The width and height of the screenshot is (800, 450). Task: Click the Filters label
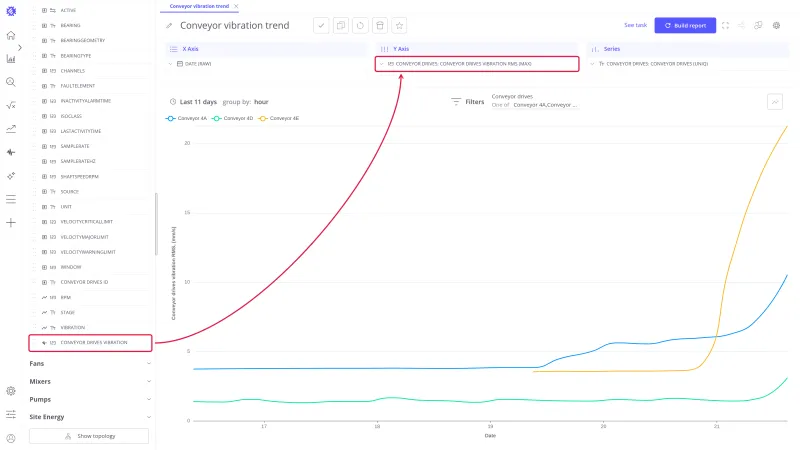tap(474, 102)
